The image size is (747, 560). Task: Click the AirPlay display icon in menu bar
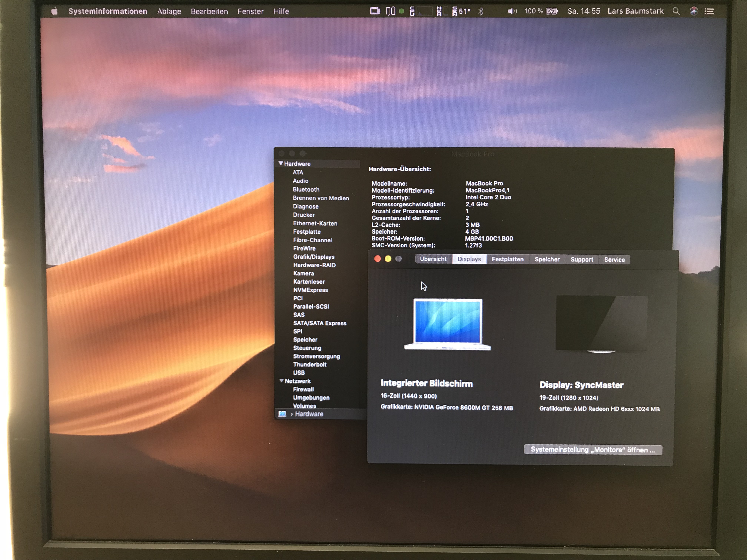click(x=375, y=11)
